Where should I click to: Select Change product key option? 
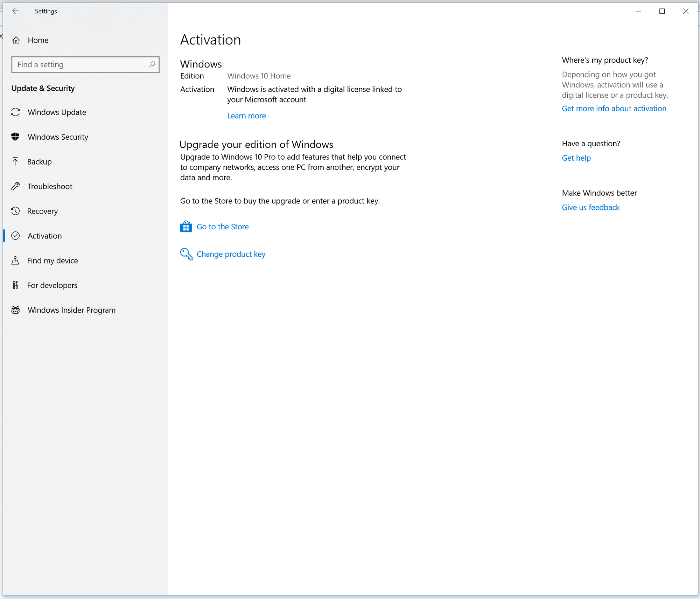point(231,254)
